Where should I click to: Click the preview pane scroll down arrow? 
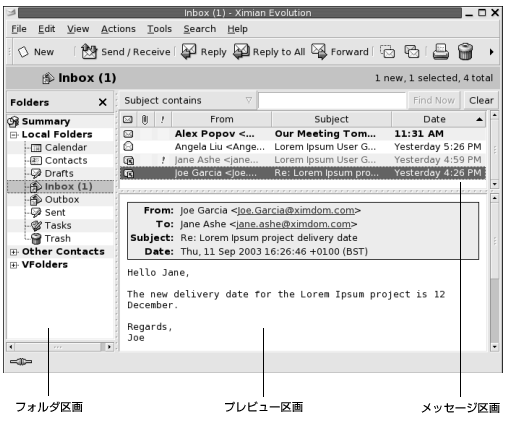pyautogui.click(x=495, y=347)
